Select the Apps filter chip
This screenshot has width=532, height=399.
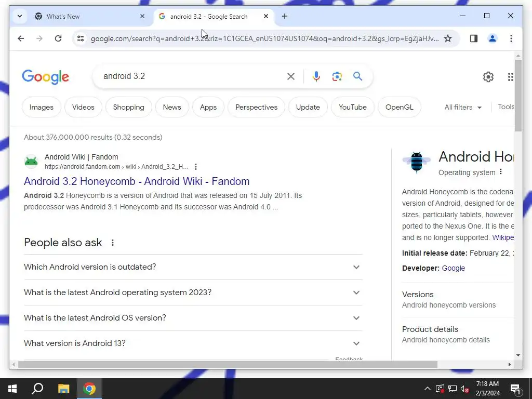click(208, 107)
